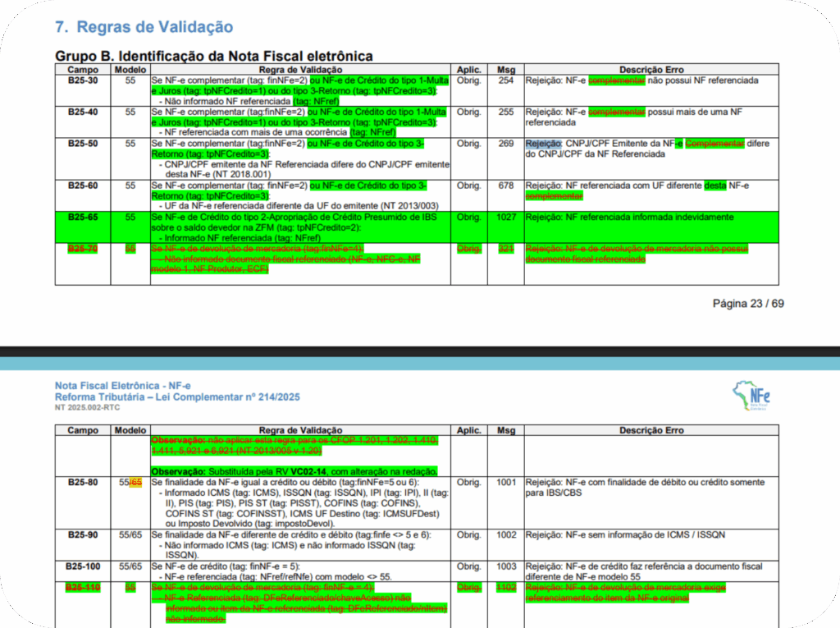Click message code 1027 in first table
Image resolution: width=840 pixels, height=628 pixels.
(506, 218)
